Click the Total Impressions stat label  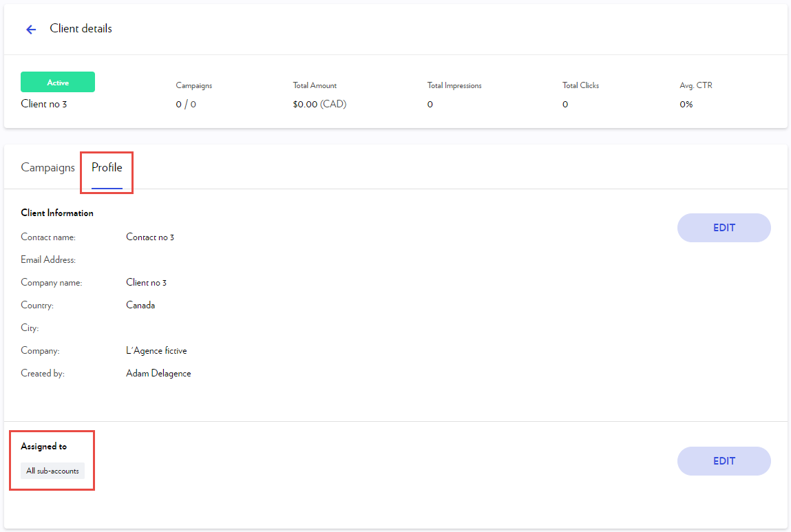[454, 86]
